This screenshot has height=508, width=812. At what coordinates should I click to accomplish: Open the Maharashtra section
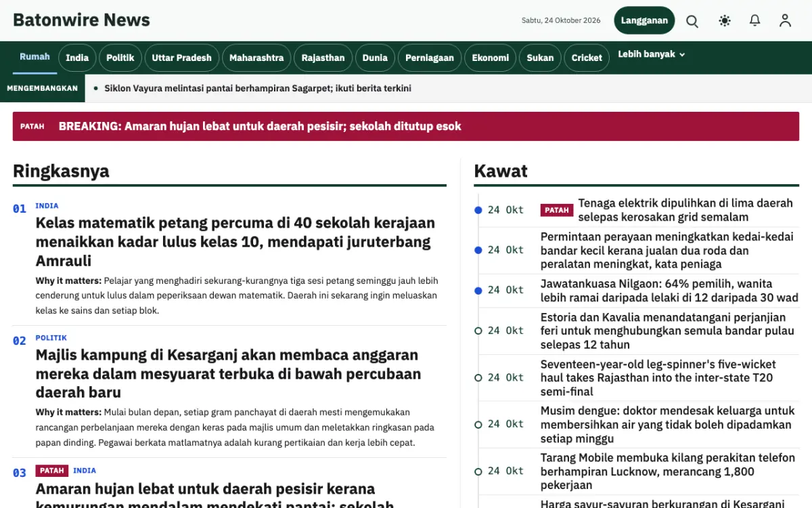[x=256, y=58]
